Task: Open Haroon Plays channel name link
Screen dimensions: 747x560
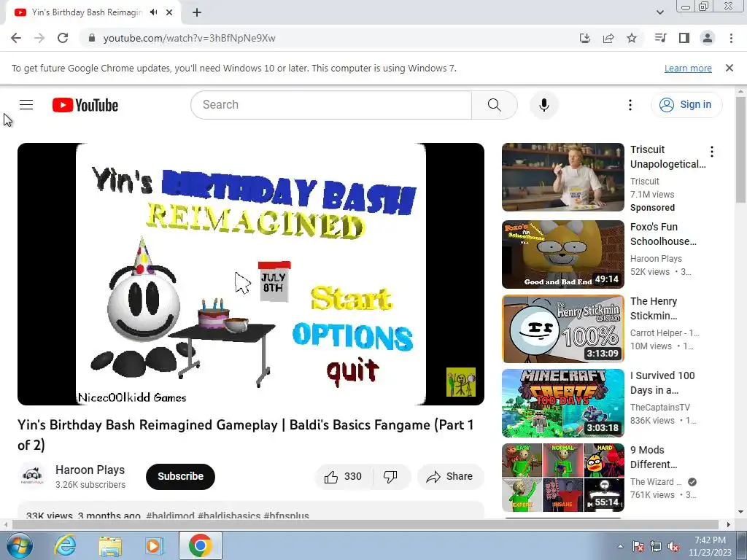Action: [x=90, y=470]
